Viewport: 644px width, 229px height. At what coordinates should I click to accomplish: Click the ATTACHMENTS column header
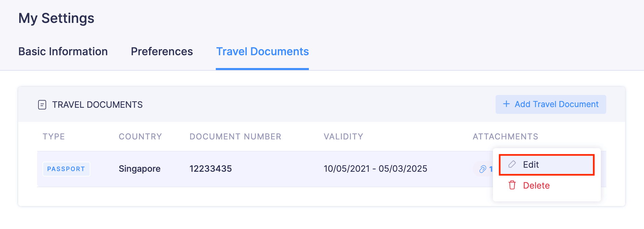point(505,136)
